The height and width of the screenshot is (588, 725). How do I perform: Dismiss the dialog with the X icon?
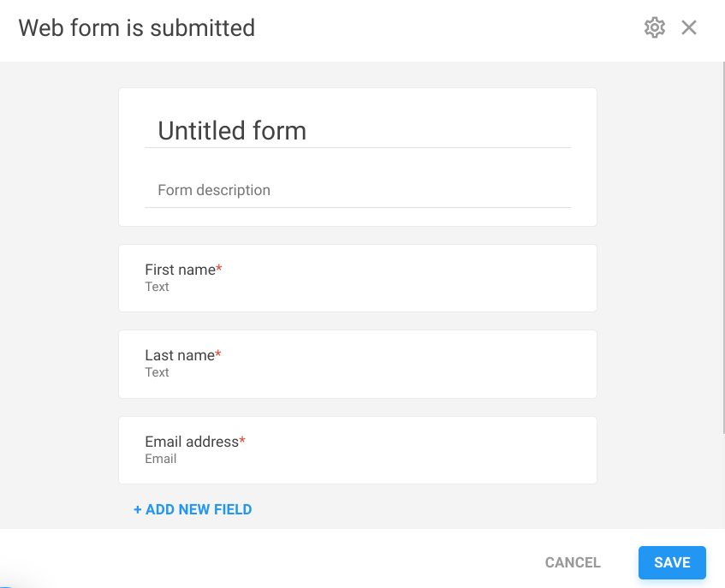689,27
